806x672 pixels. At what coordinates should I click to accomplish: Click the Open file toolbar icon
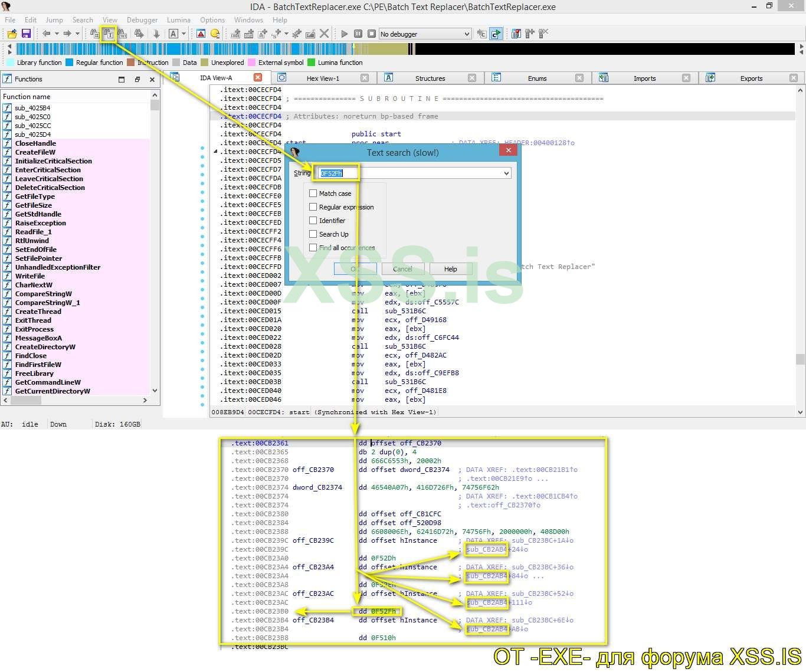12,34
